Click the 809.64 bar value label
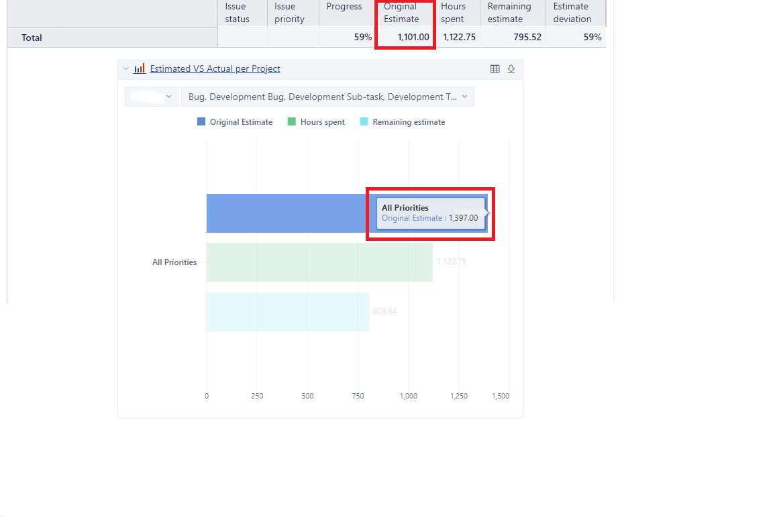The width and height of the screenshot is (773, 532). [x=384, y=311]
